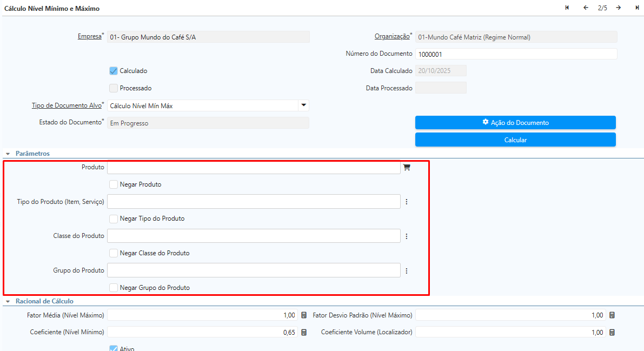Follow the Empresa label link

coord(90,37)
